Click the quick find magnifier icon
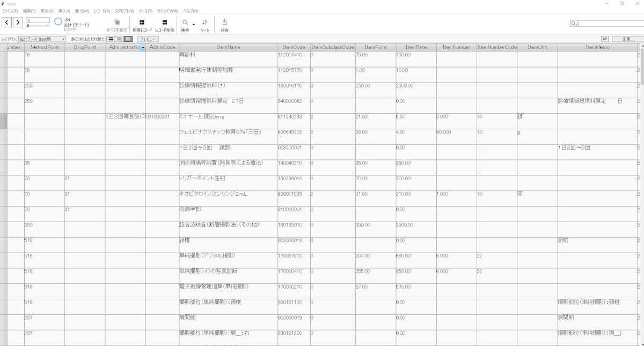The width and height of the screenshot is (644, 346). click(x=574, y=24)
